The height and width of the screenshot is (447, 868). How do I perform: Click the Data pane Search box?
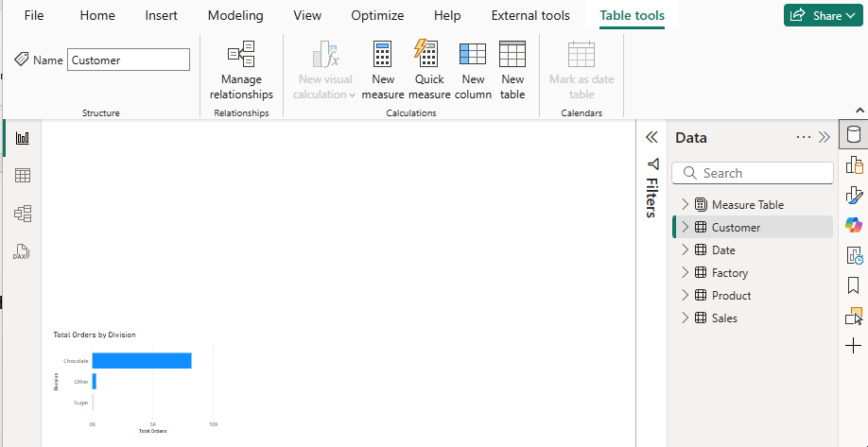point(753,173)
